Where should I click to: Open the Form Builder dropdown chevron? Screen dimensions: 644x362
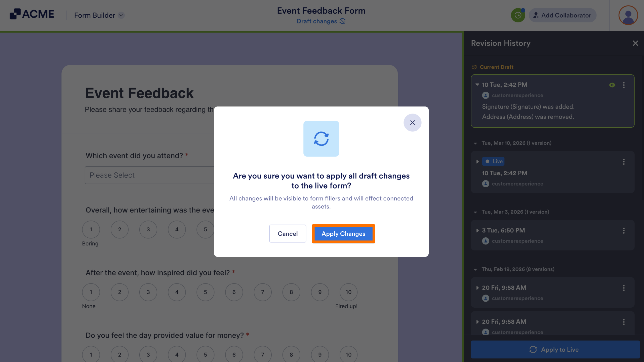121,15
